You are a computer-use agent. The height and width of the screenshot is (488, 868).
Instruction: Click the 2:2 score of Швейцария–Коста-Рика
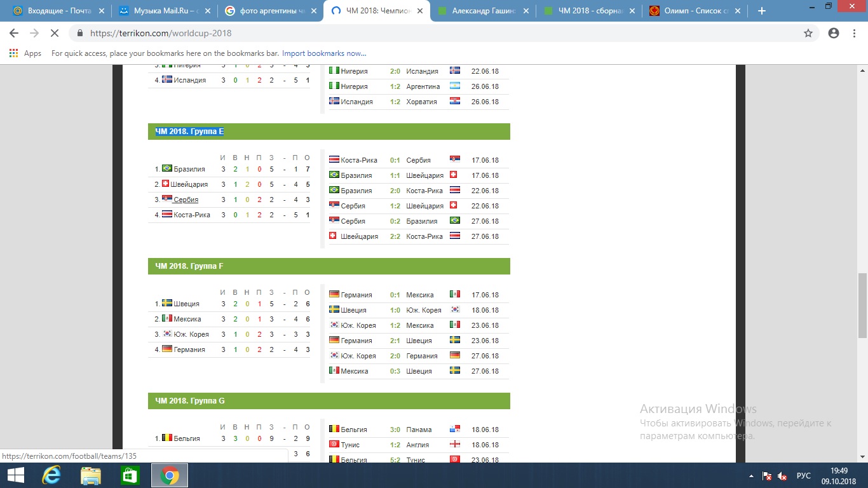[x=395, y=236]
